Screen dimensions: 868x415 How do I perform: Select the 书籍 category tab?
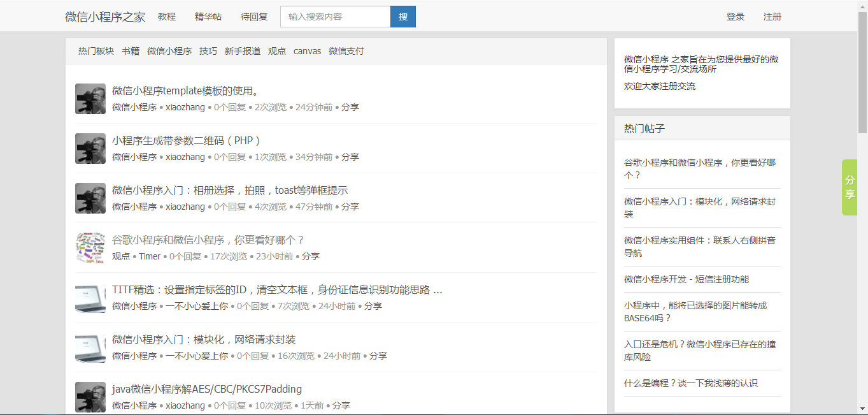click(131, 51)
